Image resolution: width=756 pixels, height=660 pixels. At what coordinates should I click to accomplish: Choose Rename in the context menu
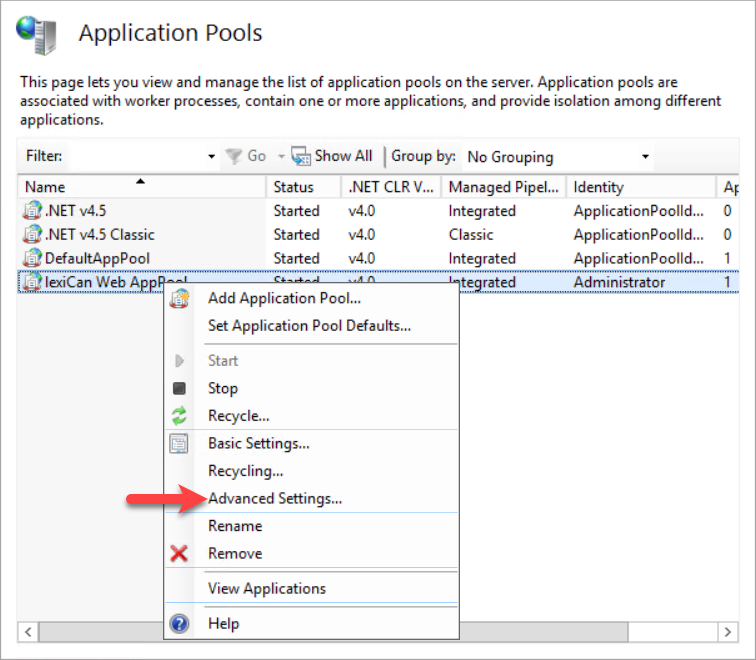point(235,526)
